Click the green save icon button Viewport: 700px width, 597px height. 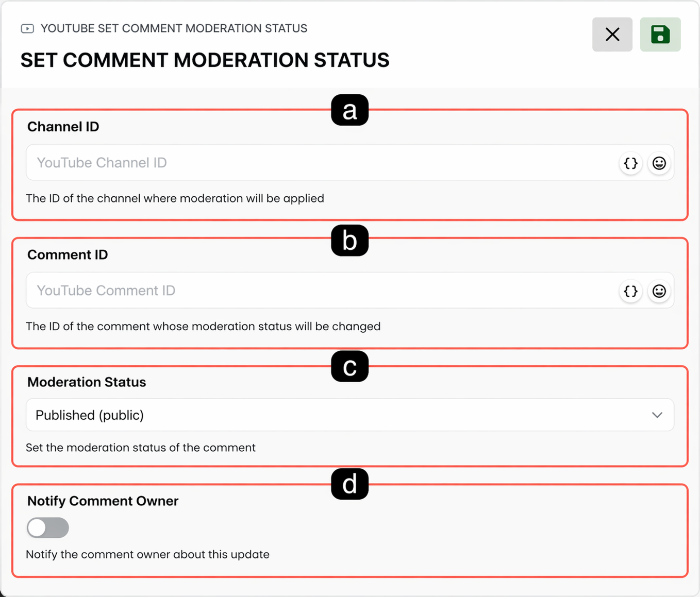click(x=660, y=35)
